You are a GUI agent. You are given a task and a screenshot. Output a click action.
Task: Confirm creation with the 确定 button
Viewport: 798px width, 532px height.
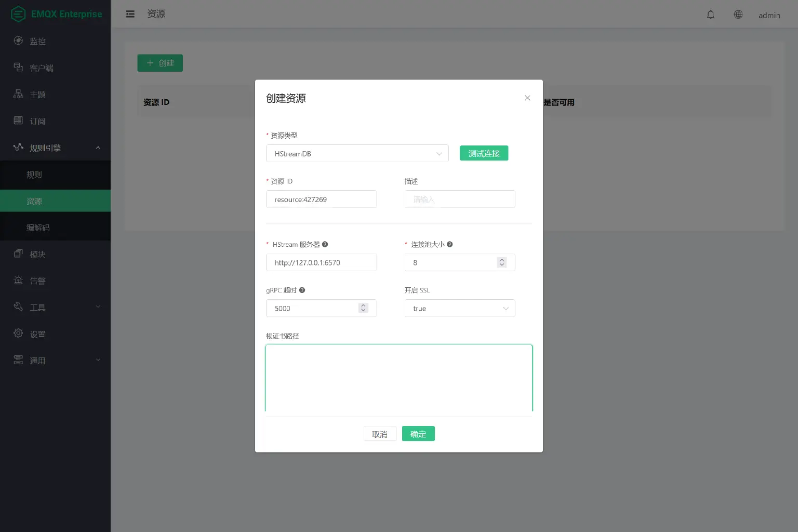418,433
